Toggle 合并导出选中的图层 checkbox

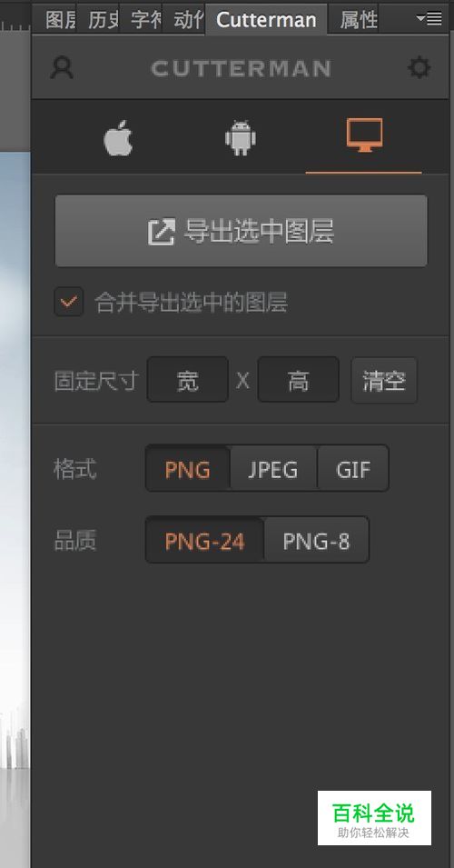(x=69, y=302)
